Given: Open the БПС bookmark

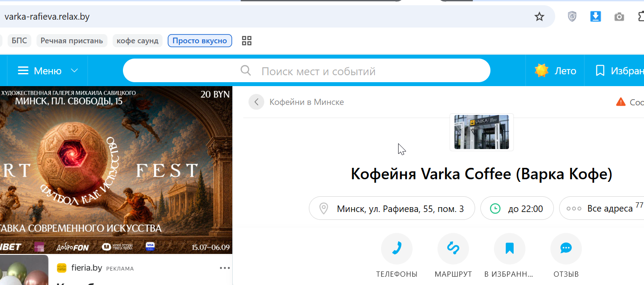Looking at the screenshot, I should (x=19, y=41).
